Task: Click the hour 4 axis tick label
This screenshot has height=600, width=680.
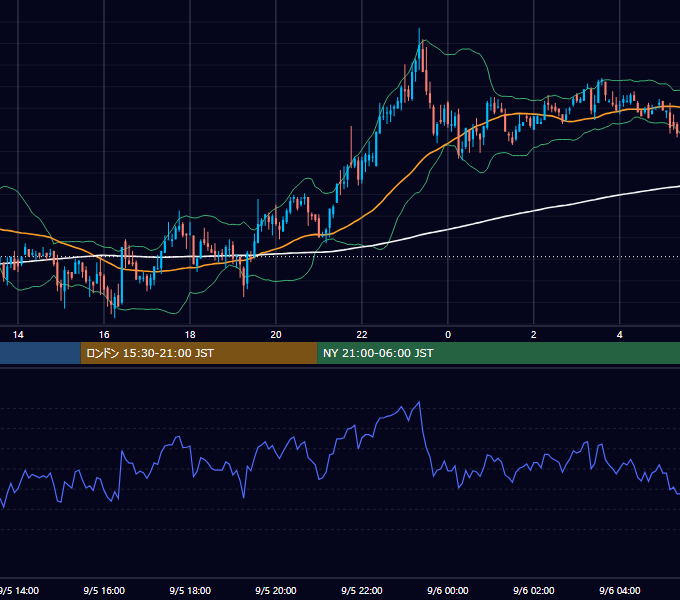Action: (x=620, y=335)
